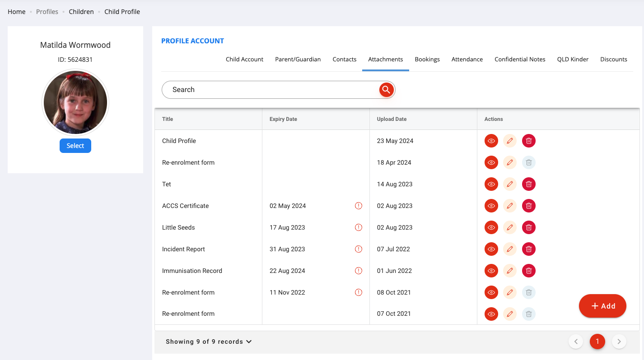Screen dimensions: 644x360
Task: Go to the previous page arrow
Action: pyautogui.click(x=576, y=342)
